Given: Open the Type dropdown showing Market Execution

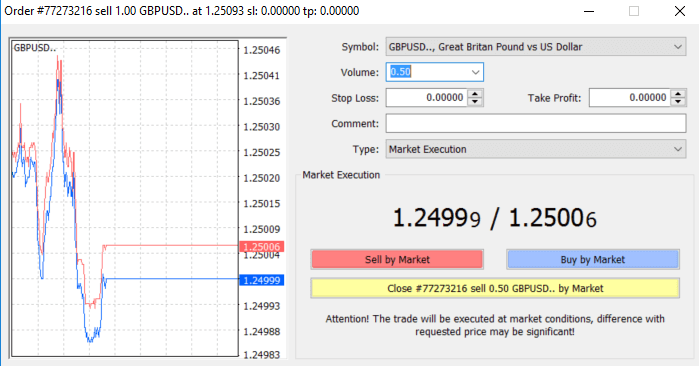Looking at the screenshot, I should 535,149.
